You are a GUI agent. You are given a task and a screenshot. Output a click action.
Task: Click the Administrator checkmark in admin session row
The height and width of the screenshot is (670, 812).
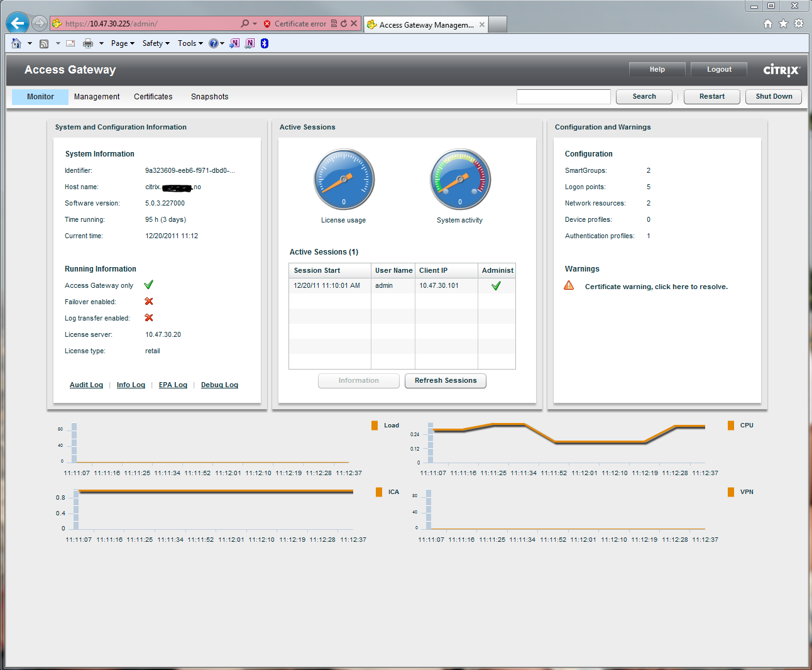click(x=496, y=286)
